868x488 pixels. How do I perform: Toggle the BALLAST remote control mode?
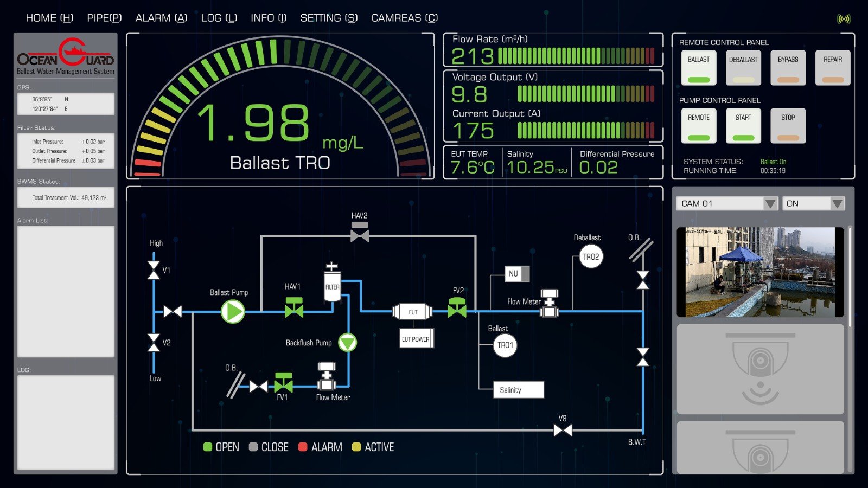(x=699, y=68)
